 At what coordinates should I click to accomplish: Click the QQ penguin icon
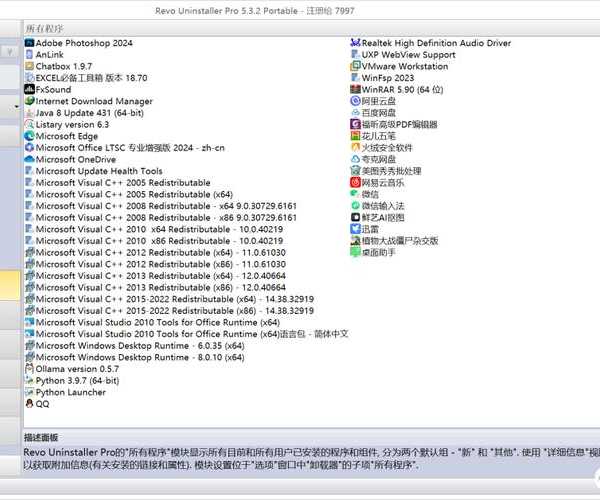[29, 404]
